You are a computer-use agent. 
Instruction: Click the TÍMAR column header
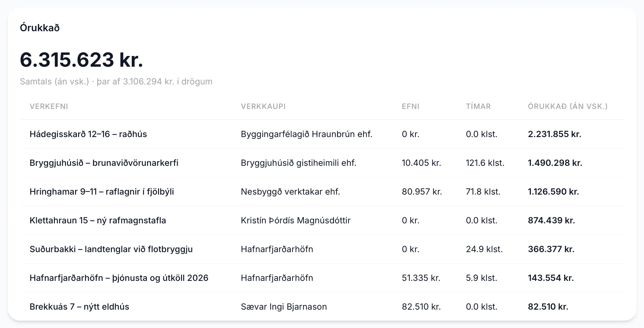478,106
